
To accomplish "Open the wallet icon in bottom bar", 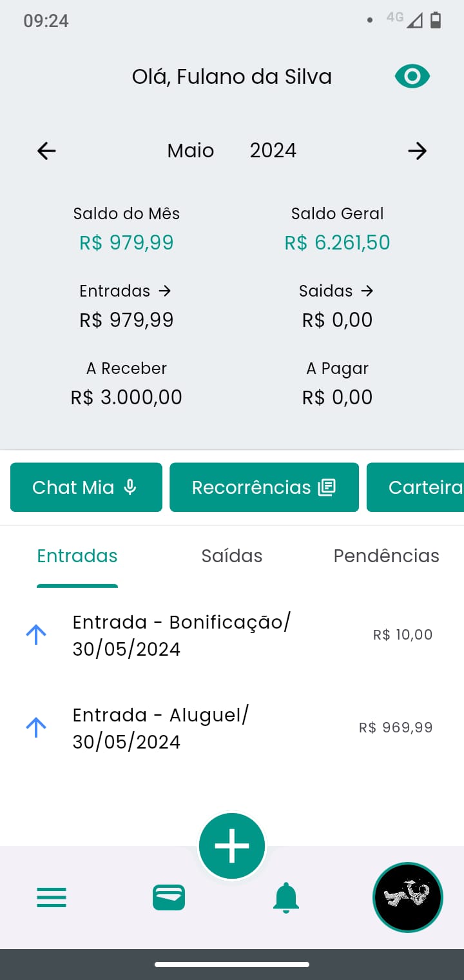I will pyautogui.click(x=169, y=897).
